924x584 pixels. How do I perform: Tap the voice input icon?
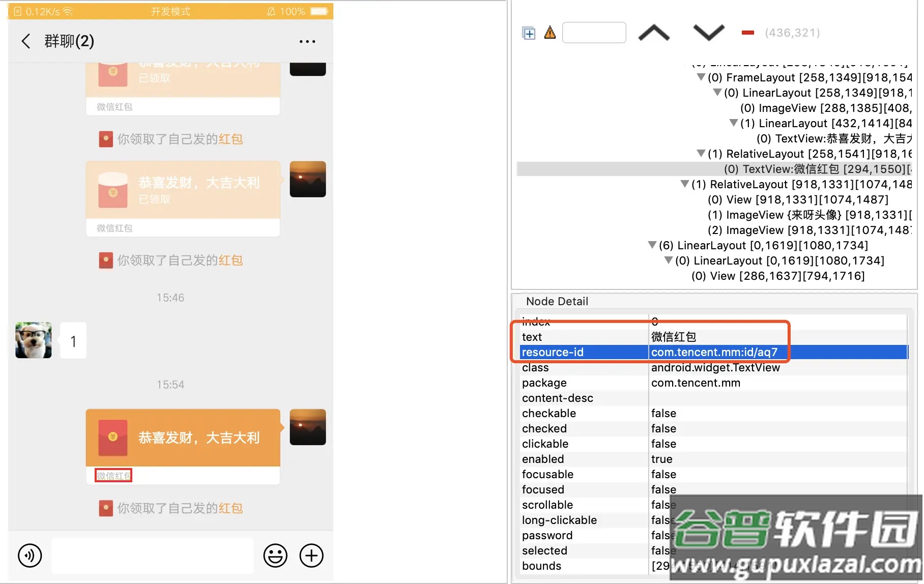click(x=30, y=555)
